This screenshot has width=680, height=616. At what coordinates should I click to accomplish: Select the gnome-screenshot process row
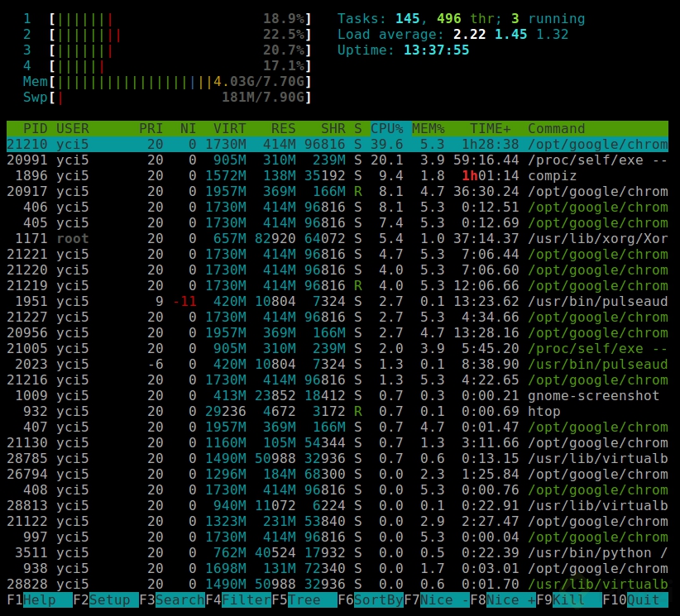point(338,396)
